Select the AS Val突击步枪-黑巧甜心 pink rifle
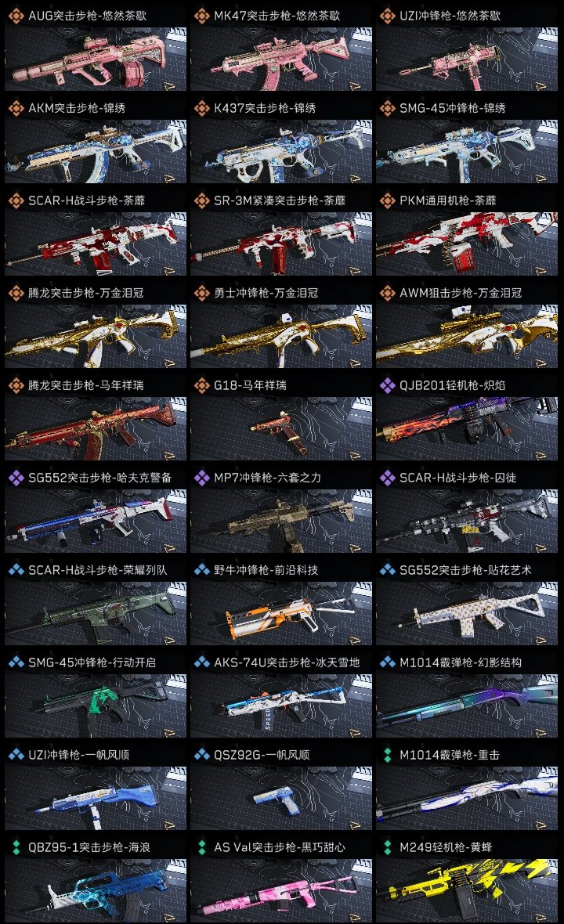This screenshot has height=924, width=564. click(281, 890)
